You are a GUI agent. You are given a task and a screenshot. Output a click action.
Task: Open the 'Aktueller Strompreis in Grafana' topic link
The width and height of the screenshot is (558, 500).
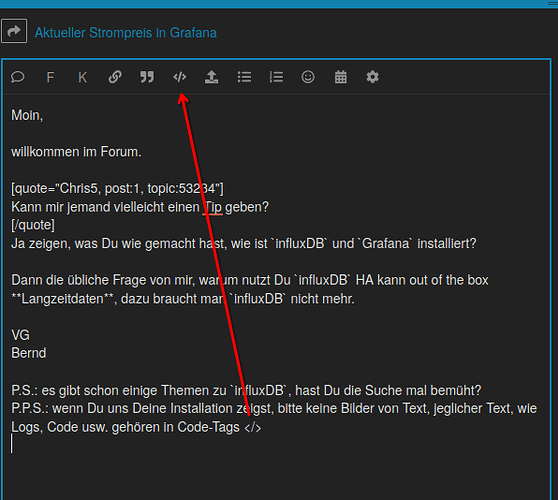[x=126, y=33]
